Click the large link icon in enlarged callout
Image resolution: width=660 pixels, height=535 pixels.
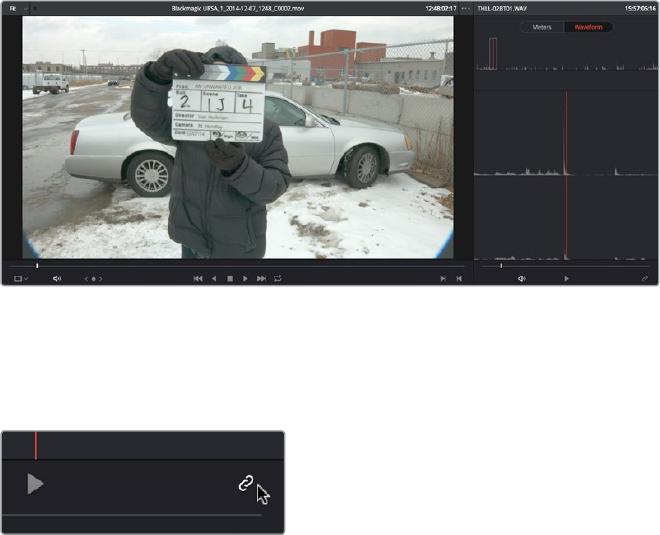[x=246, y=483]
